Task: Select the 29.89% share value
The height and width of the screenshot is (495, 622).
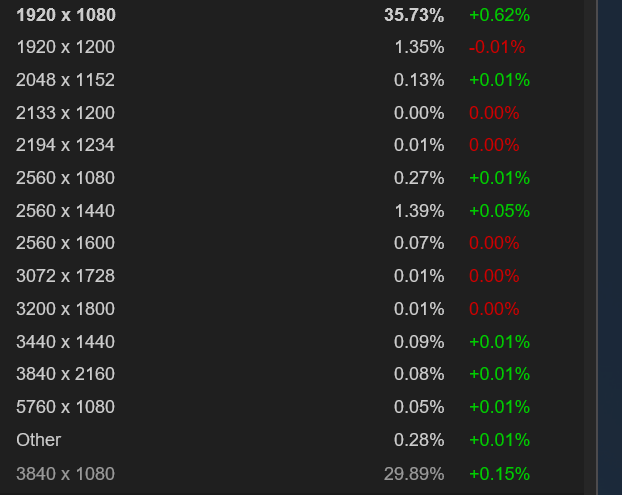Action: [414, 474]
